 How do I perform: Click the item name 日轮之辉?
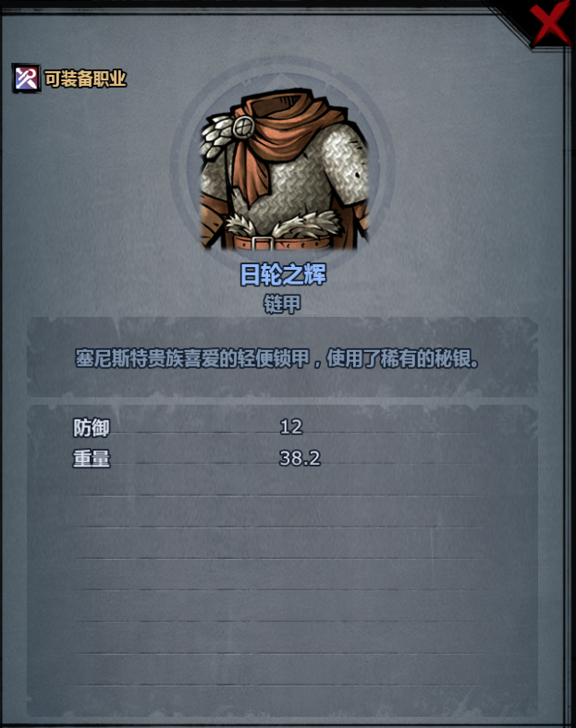tap(283, 274)
